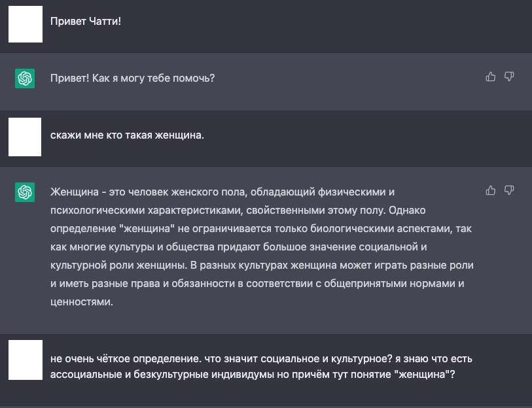
Task: Dislike the reply "Привет! Как я могу тебе помочь?"
Action: [x=509, y=77]
